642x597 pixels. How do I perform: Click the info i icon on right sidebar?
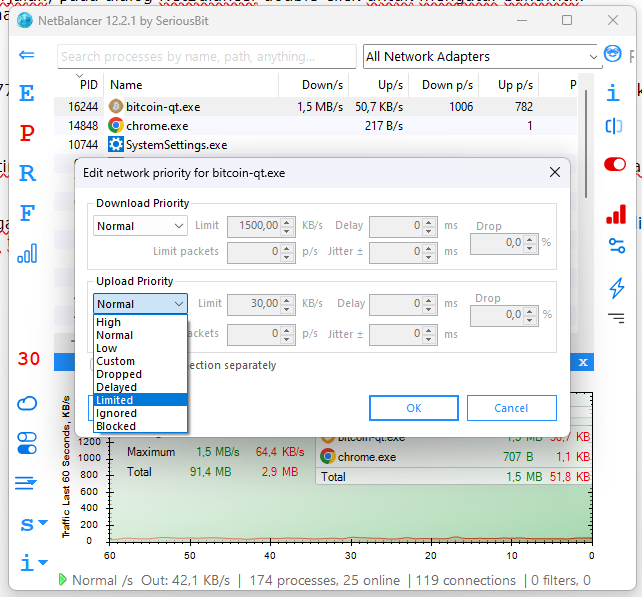click(x=613, y=93)
